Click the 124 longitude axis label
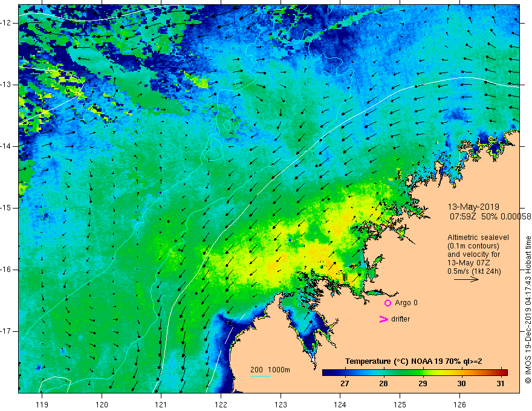Image resolution: width=532 pixels, height=411 pixels. click(x=340, y=404)
